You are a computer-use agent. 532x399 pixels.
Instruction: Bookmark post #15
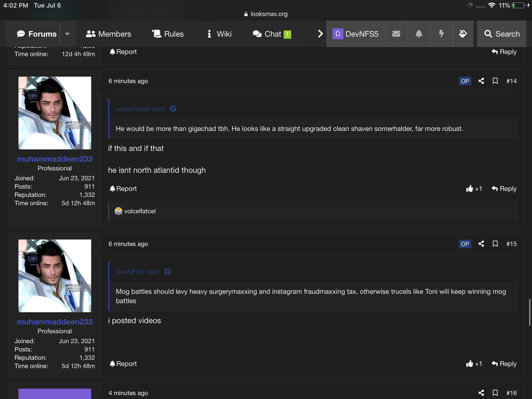click(x=495, y=244)
